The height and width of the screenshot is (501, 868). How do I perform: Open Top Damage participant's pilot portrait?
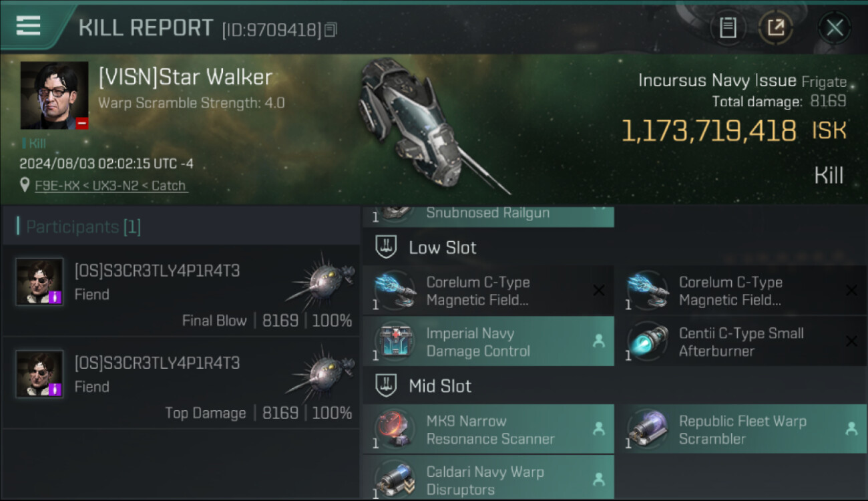(x=40, y=373)
